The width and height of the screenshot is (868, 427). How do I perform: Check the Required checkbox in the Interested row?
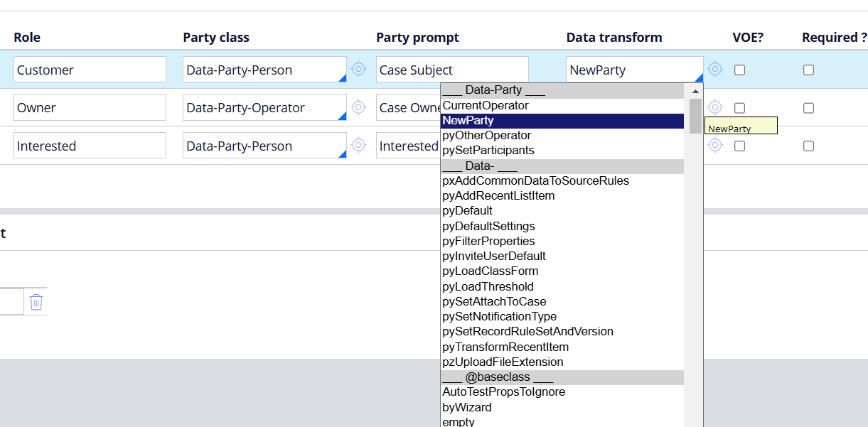(808, 146)
